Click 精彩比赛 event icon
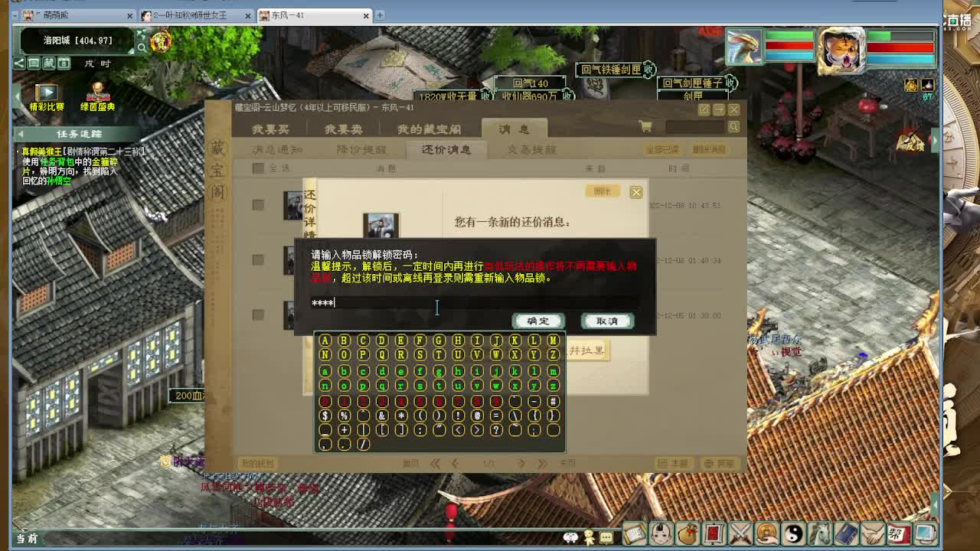 pos(46,98)
